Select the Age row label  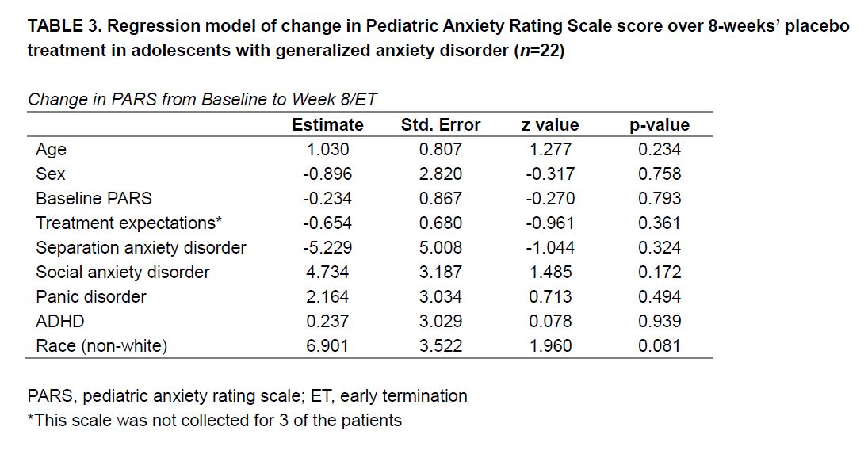(x=52, y=150)
